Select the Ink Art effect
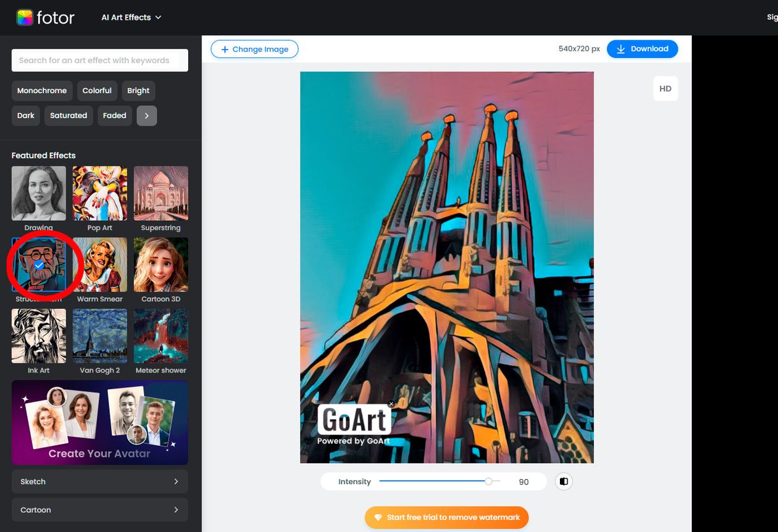The width and height of the screenshot is (778, 532). 38,335
